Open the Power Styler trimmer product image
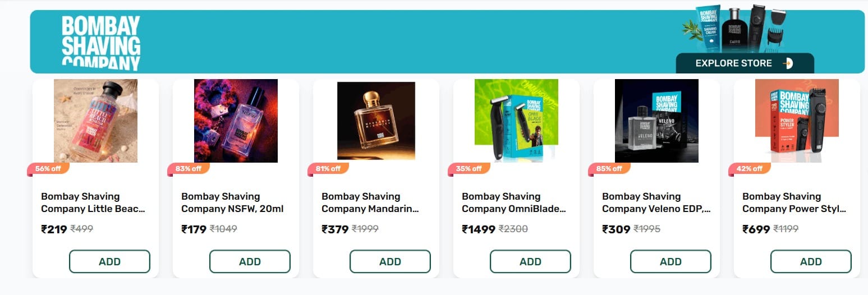The image size is (868, 295). tap(797, 121)
